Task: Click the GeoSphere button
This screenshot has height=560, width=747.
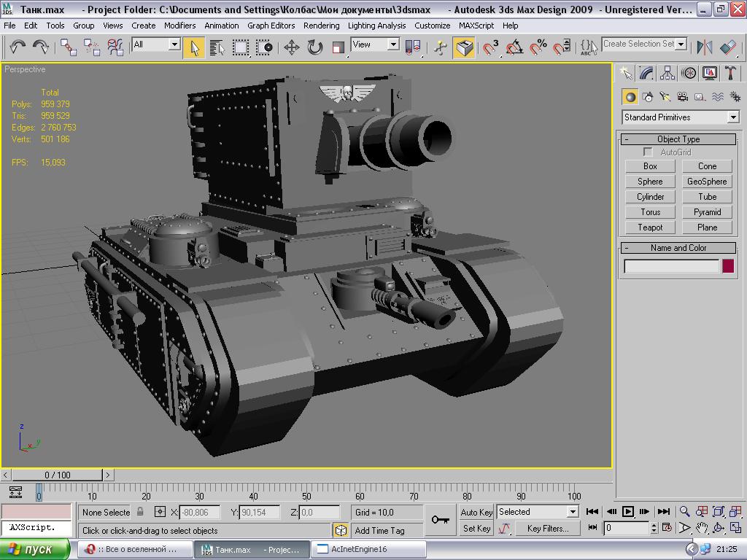Action: click(707, 182)
